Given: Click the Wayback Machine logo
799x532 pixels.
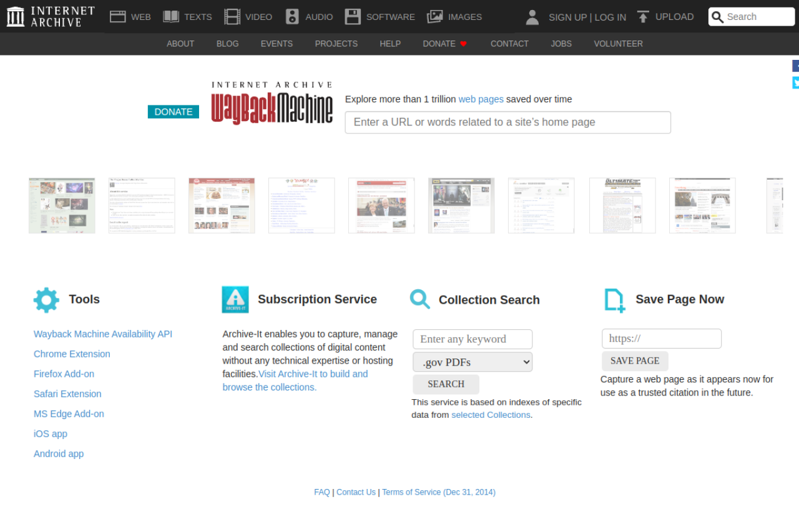Looking at the screenshot, I should [x=272, y=104].
